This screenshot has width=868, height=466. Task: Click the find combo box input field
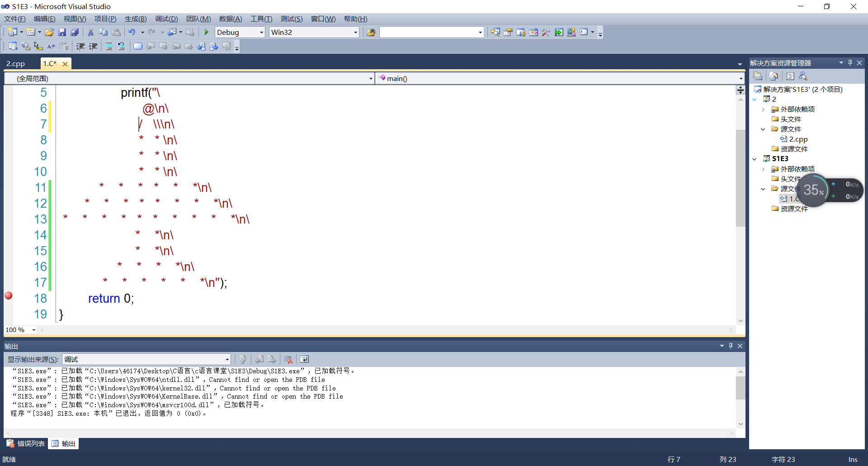(428, 32)
